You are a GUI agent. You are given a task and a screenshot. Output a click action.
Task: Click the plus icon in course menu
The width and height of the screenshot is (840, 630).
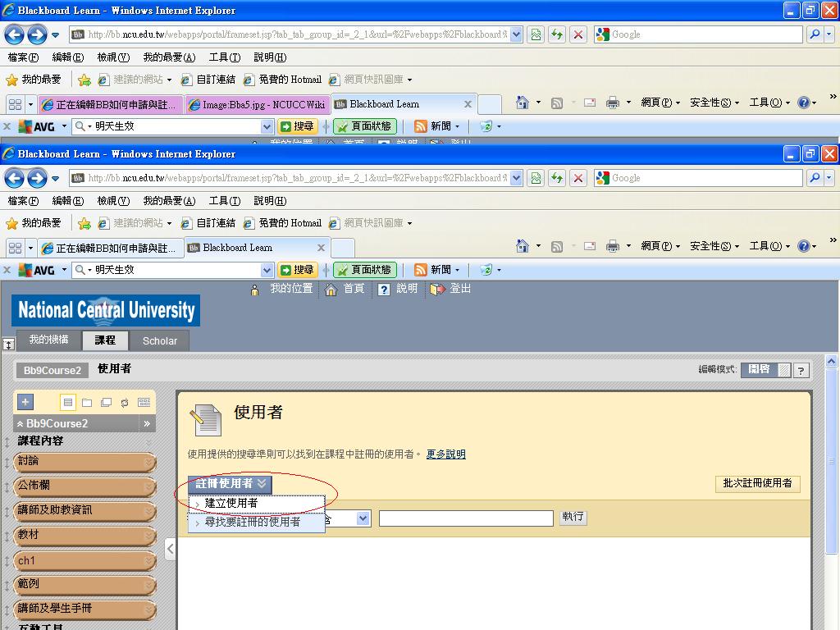pos(25,402)
